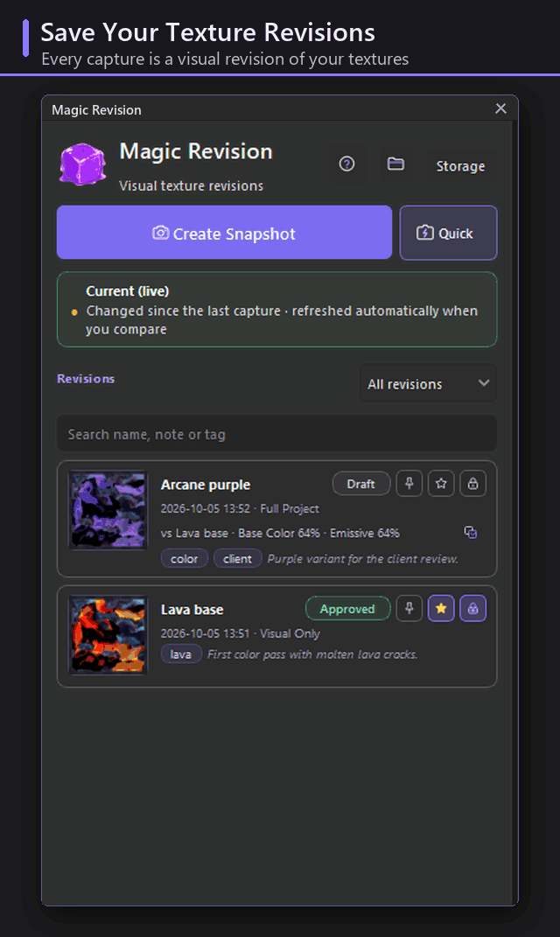Image resolution: width=560 pixels, height=937 pixels.
Task: Unlock the Lava base revision
Action: [472, 608]
